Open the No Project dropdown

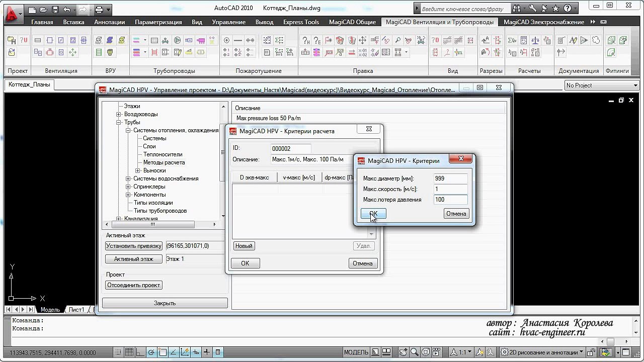pos(601,85)
